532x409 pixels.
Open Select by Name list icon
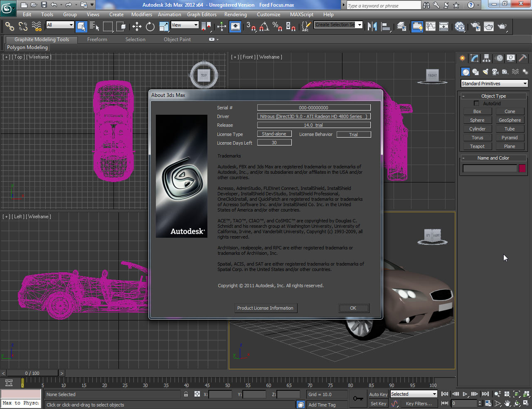point(94,27)
